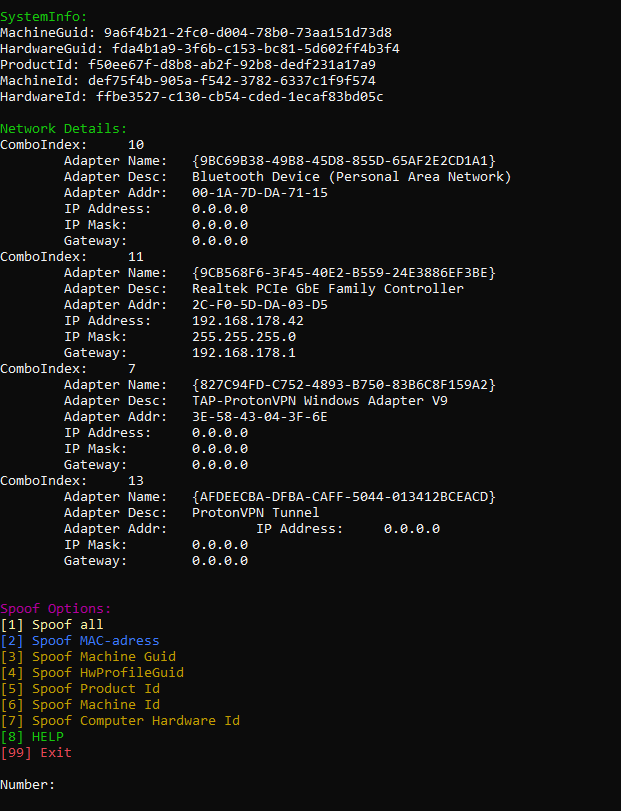Click the Spoof Machine Id line
This screenshot has width=621, height=811.
click(80, 705)
